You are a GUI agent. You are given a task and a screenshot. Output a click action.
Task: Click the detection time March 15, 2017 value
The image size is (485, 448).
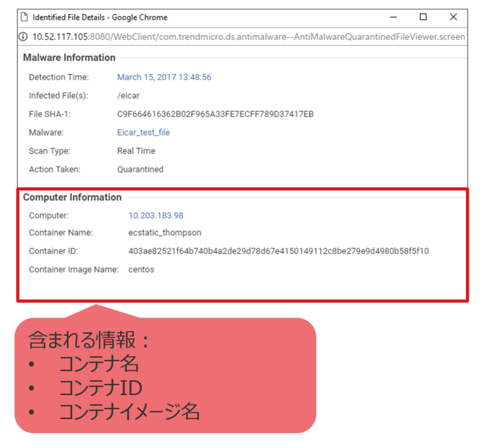click(x=164, y=77)
